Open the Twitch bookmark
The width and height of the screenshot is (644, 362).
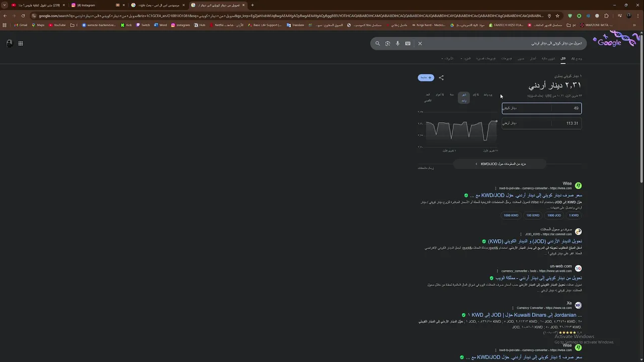[x=143, y=25]
